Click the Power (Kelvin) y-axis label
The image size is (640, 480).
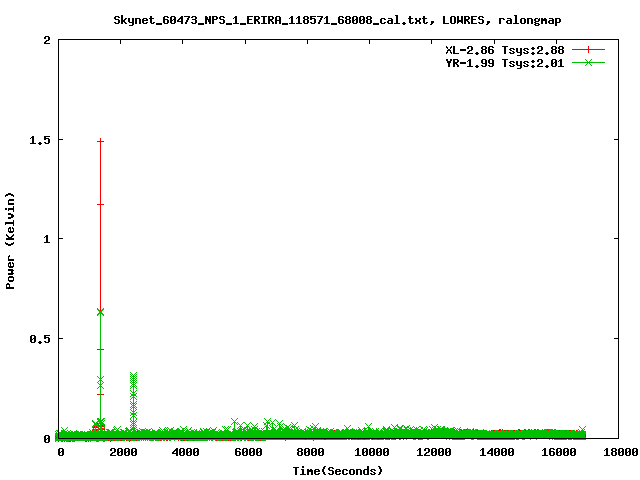10,241
